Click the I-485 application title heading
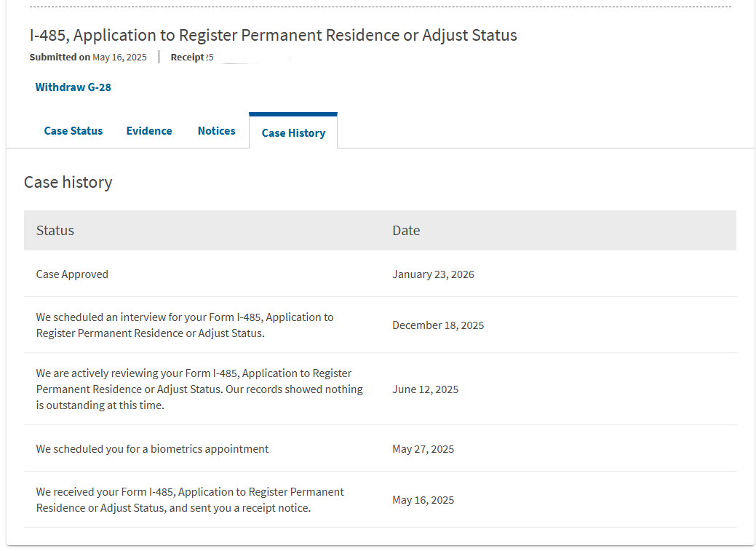Viewport: 756px width, 551px height. 273,35
